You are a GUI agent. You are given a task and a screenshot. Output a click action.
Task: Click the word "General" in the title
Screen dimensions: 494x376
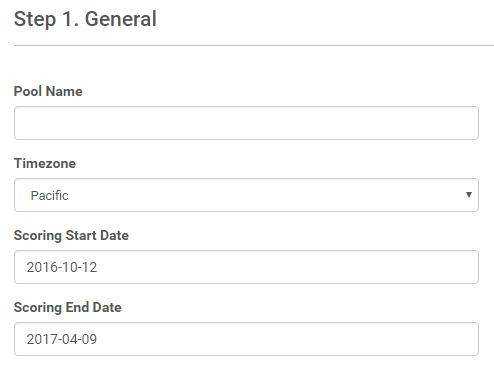click(x=121, y=19)
